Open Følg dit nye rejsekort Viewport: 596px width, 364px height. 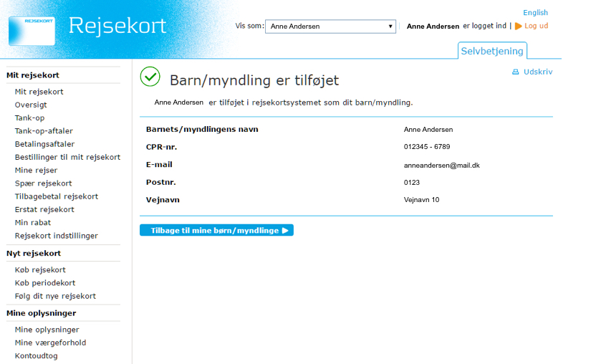click(x=55, y=296)
